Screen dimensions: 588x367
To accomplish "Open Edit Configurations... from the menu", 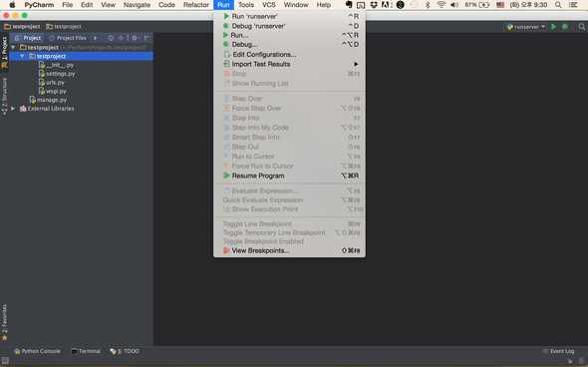I will pos(289,55).
